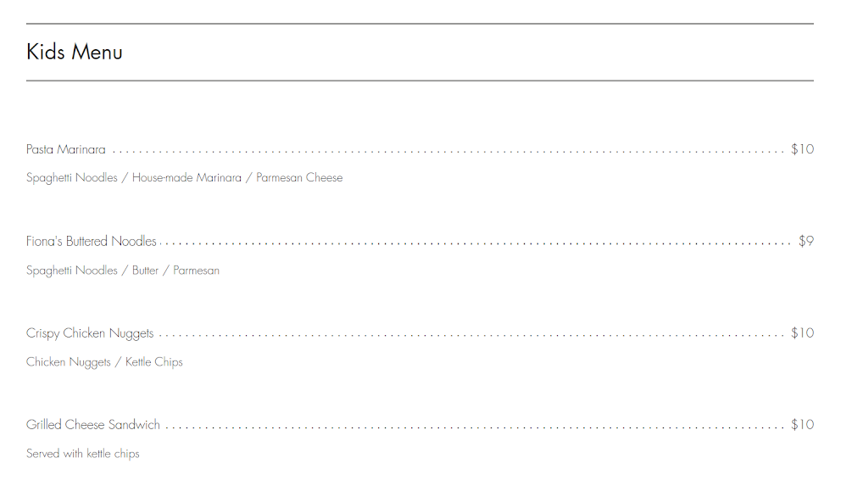The height and width of the screenshot is (486, 868).
Task: Click the 'House-made Marinara' ingredient text
Action: coord(186,178)
